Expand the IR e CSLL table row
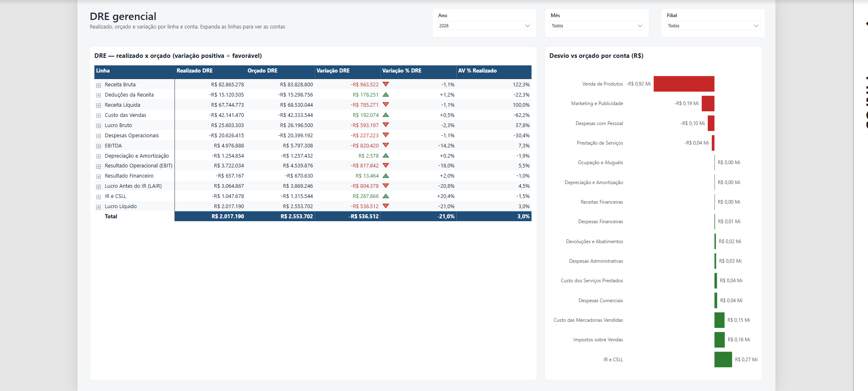 tap(99, 197)
